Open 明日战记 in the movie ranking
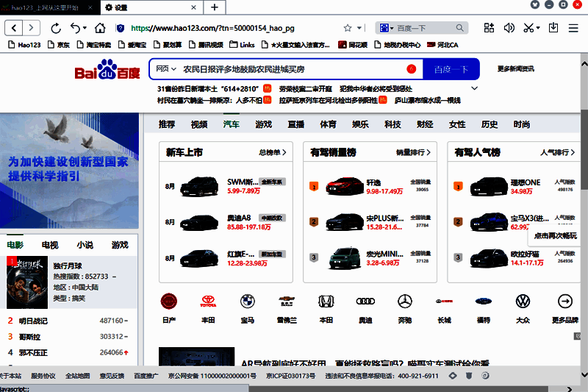This screenshot has height=392, width=588. (x=33, y=321)
